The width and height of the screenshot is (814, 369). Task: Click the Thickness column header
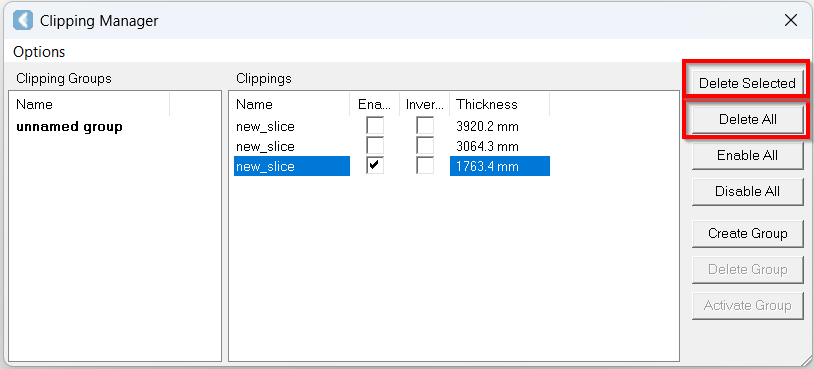tap(499, 104)
